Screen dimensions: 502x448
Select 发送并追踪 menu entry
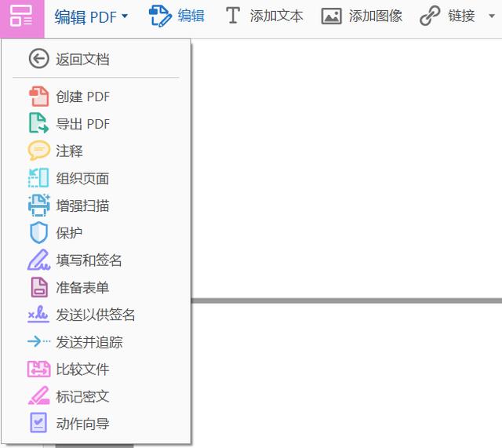pos(89,342)
